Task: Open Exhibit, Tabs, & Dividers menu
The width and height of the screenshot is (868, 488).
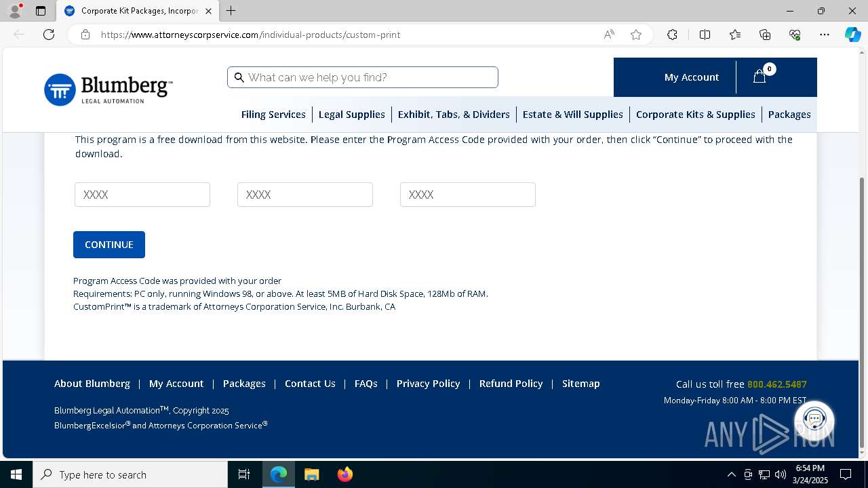Action: click(x=454, y=115)
